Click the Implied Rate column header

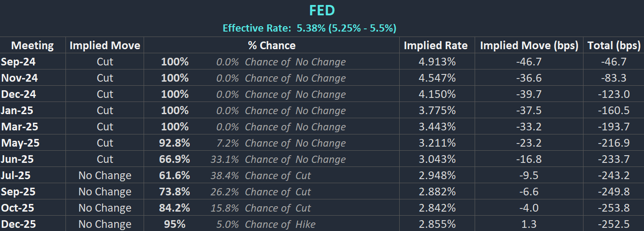(x=436, y=46)
